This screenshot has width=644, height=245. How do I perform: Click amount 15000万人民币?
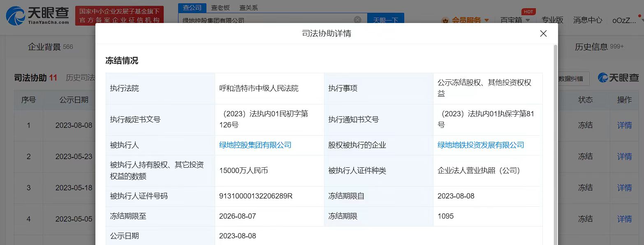click(244, 171)
